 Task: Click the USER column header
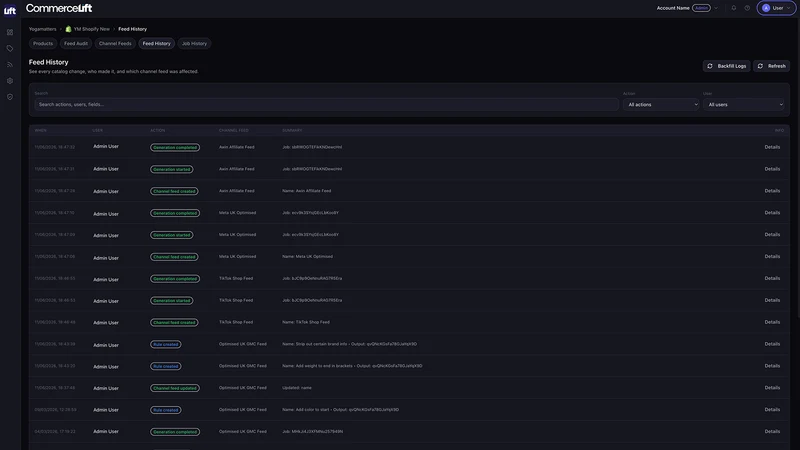tap(97, 131)
